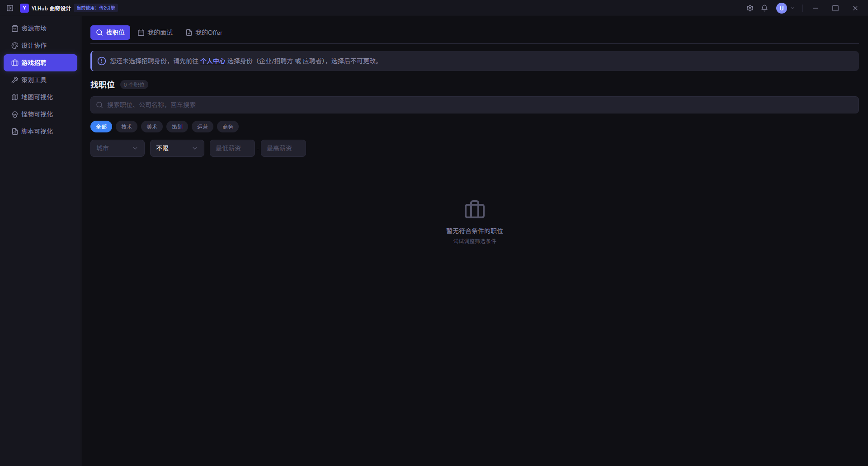Viewport: 868px width, 466px height.
Task: Open notifications via the bell icon
Action: point(764,8)
